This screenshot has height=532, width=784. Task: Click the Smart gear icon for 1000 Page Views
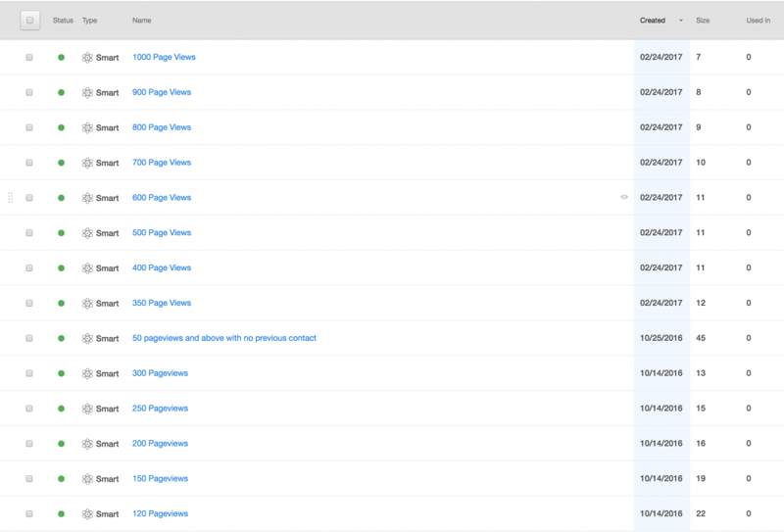click(87, 58)
